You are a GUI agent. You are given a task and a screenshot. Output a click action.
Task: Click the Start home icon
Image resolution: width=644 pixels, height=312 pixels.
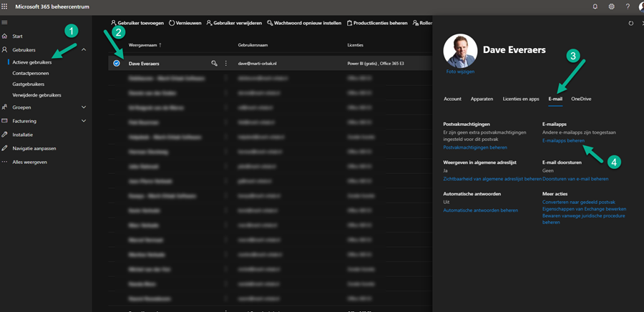click(4, 36)
